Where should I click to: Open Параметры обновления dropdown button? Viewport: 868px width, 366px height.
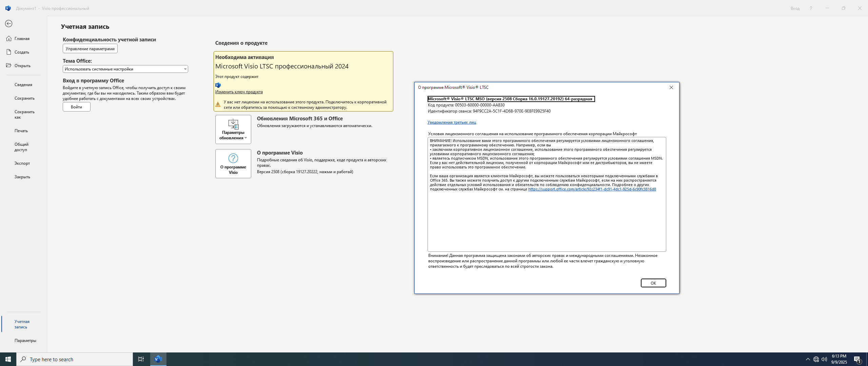pos(233,129)
